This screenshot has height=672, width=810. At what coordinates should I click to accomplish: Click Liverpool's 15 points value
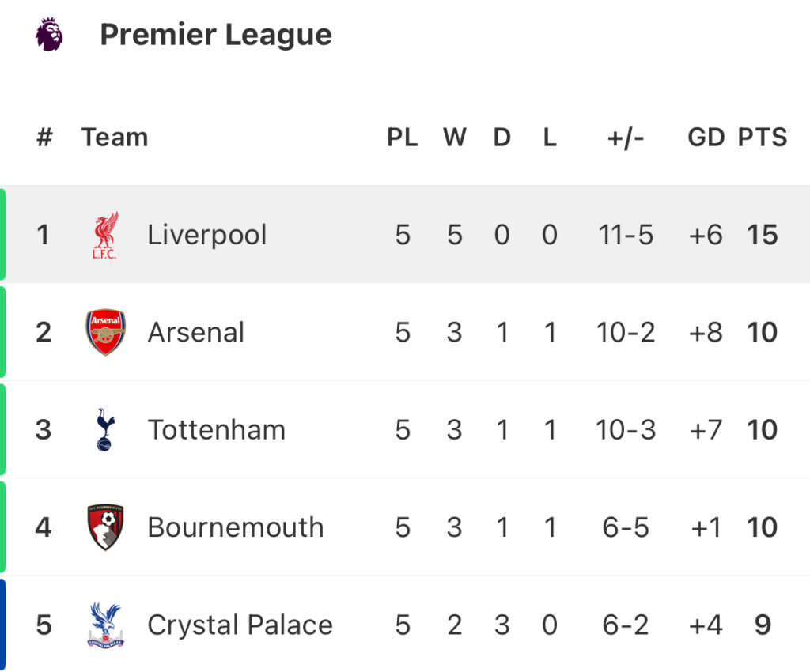pos(762,235)
